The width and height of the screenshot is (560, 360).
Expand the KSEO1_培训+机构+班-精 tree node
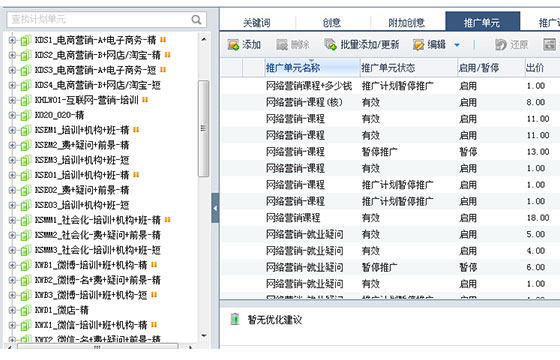[12, 175]
